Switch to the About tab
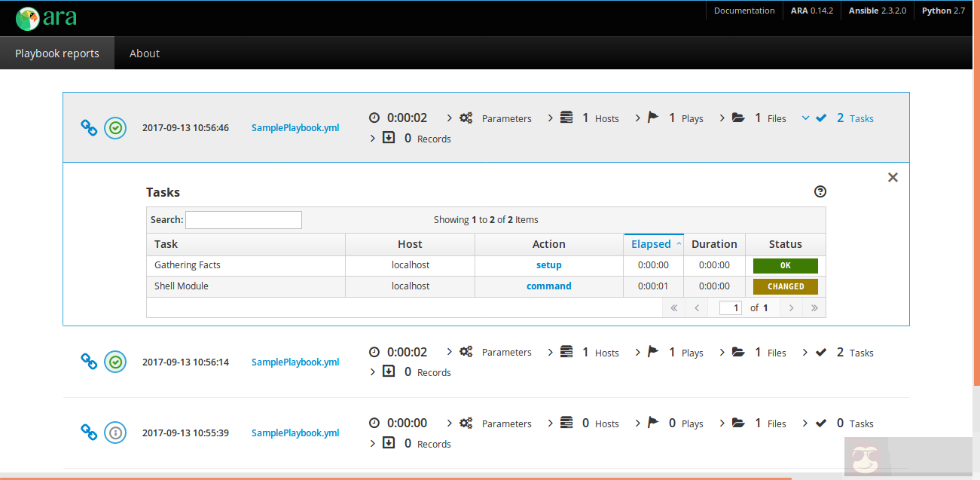The width and height of the screenshot is (980, 480). pos(144,53)
